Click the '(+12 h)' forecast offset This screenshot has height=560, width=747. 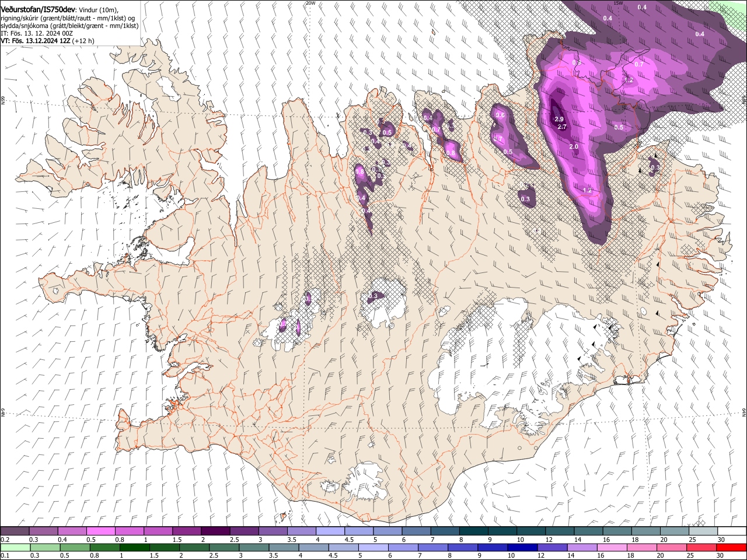tap(84, 41)
